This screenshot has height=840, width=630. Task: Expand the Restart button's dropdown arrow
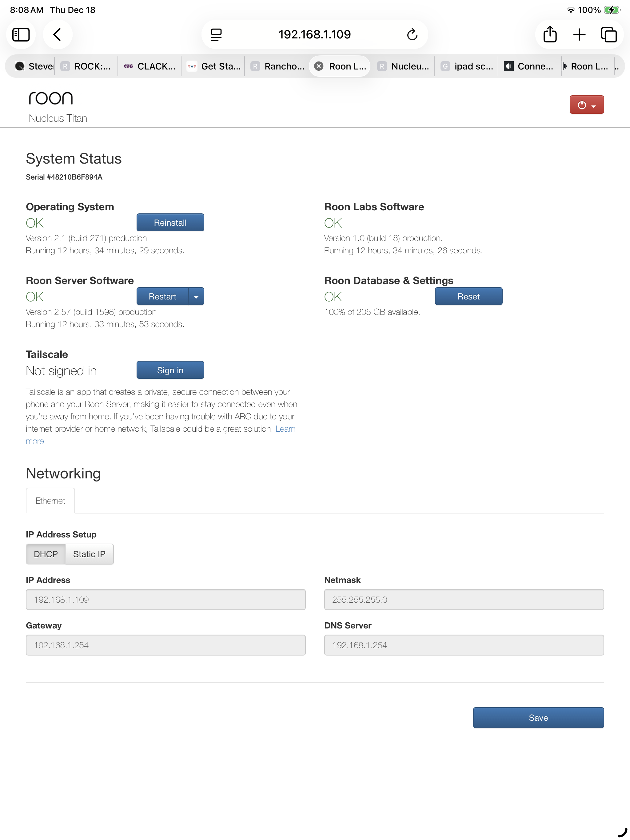tap(196, 297)
